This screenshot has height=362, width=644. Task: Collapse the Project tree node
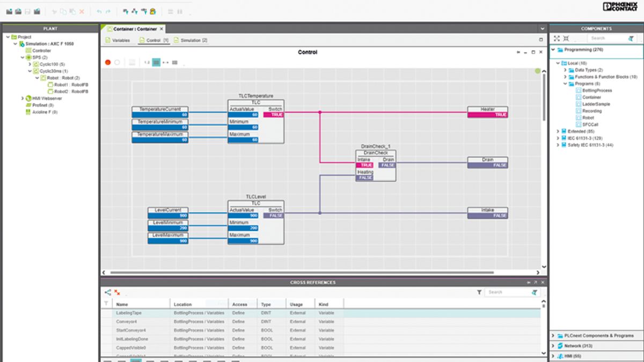8,37
